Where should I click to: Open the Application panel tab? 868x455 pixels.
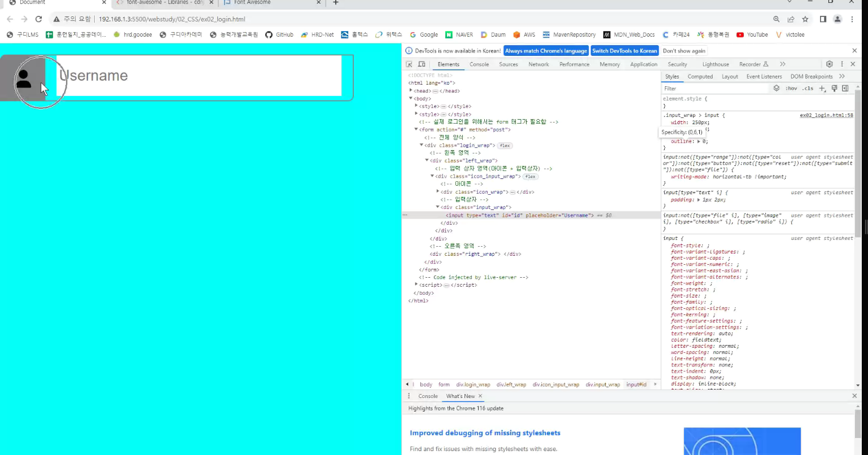coord(644,64)
